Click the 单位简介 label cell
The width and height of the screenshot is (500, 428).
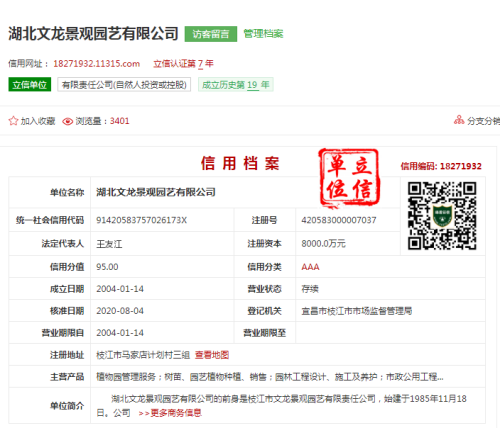(50, 406)
